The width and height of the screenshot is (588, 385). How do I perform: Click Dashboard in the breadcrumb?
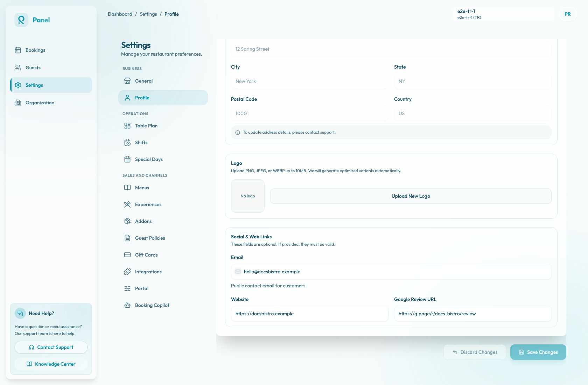click(120, 14)
